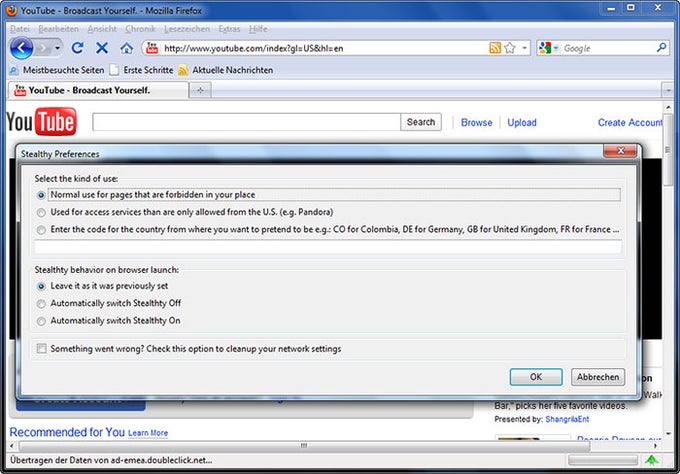
Task: Close the Stealthy Preferences dialog
Action: point(621,150)
